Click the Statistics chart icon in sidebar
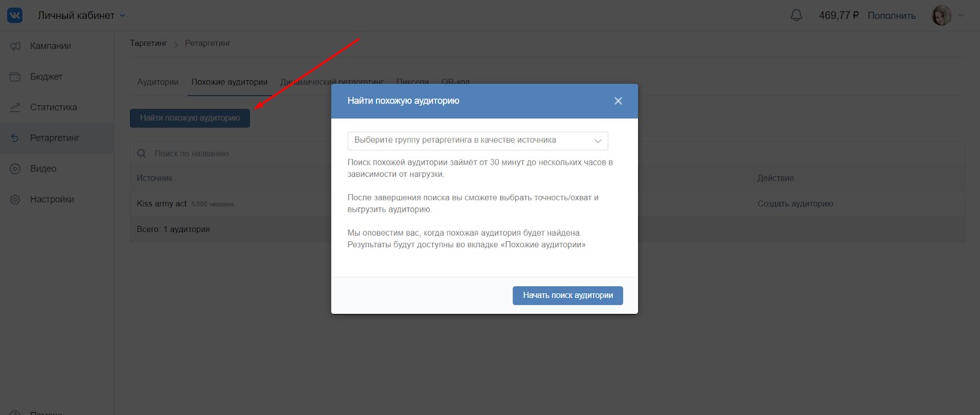This screenshot has width=980, height=415. 15,107
